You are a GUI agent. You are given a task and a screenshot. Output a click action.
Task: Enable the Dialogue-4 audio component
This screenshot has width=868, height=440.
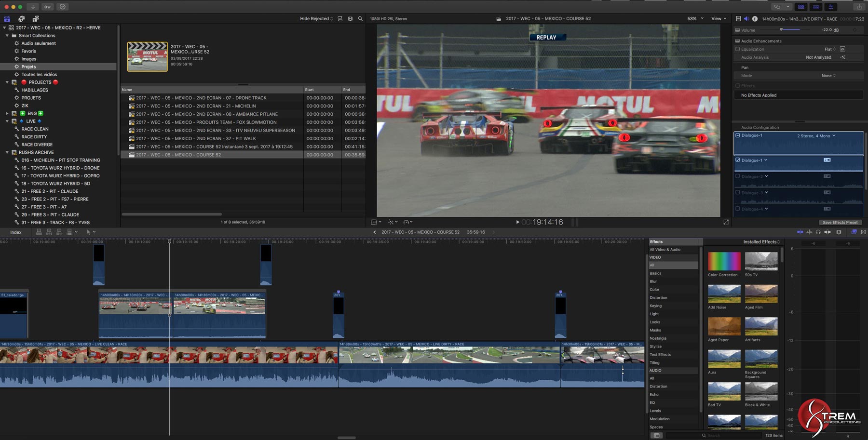(737, 209)
